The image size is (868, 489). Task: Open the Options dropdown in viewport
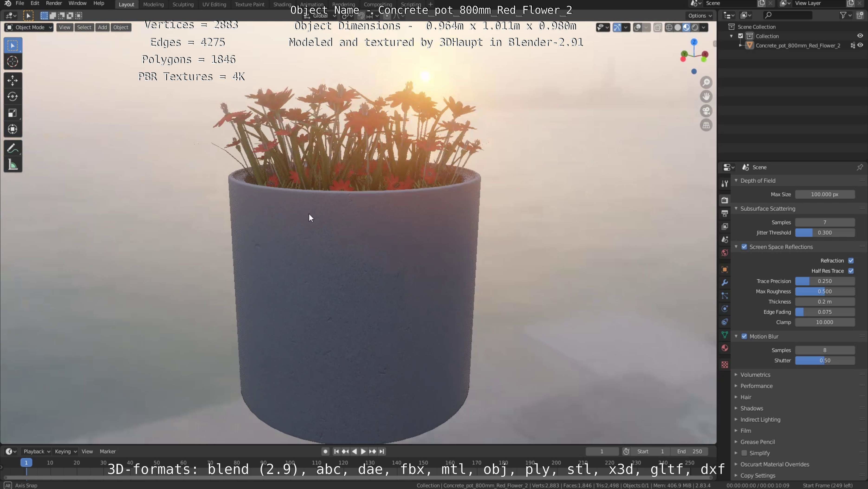click(700, 16)
